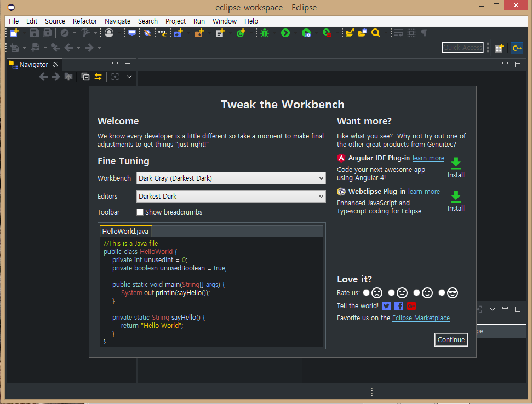
Task: Click the Save All toolbar icon
Action: pyautogui.click(x=47, y=33)
